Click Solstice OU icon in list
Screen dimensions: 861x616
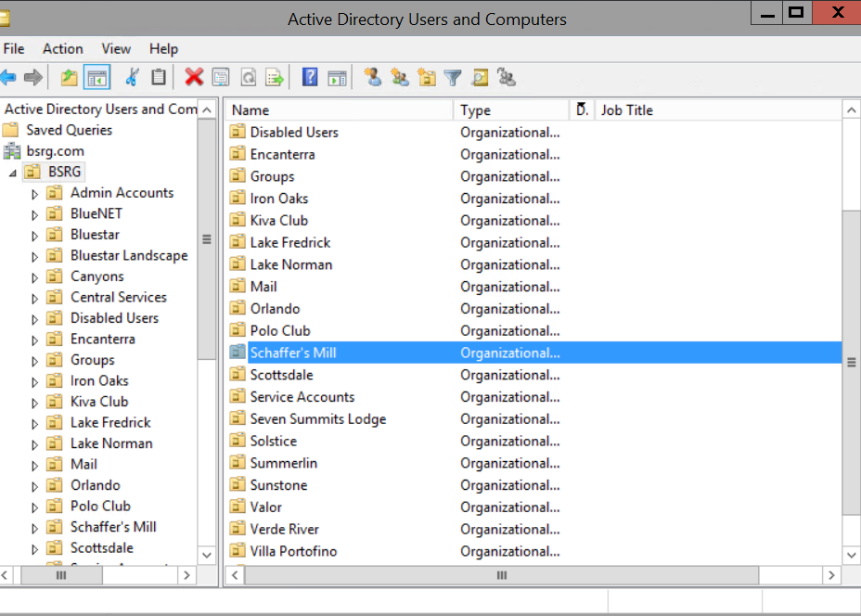238,441
